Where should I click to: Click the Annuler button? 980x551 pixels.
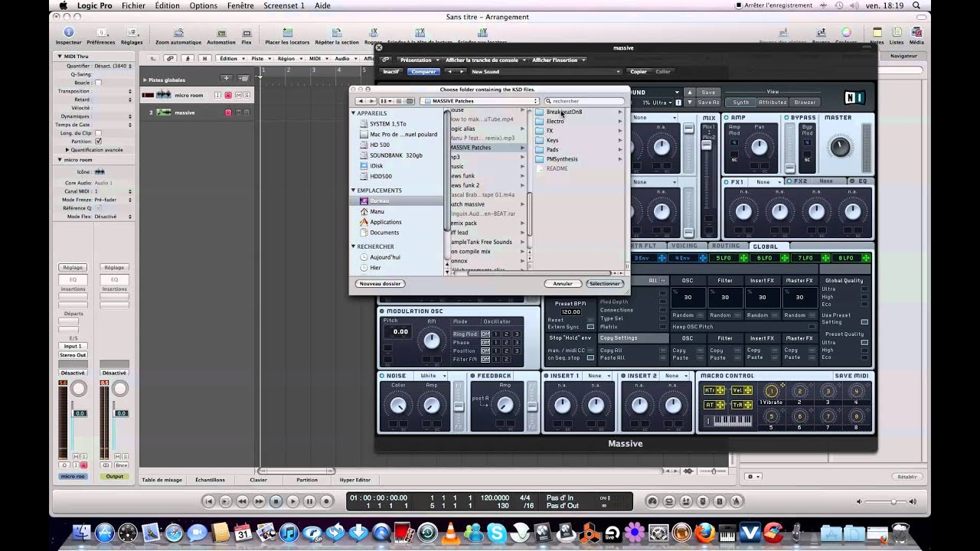(563, 283)
